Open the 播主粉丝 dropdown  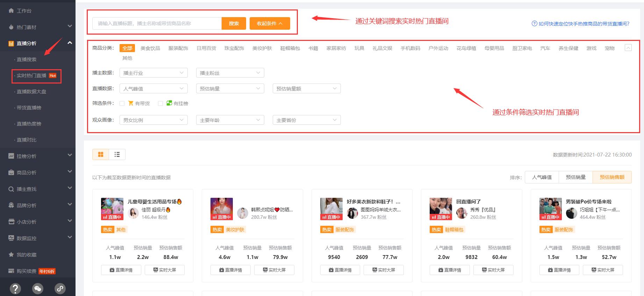click(230, 73)
